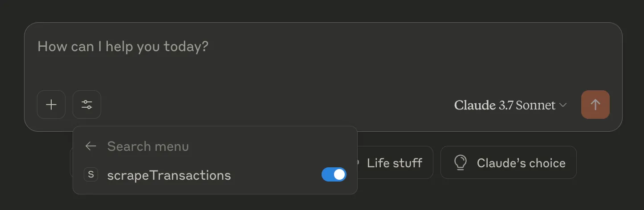
Task: Click the hidden suggestion chip left of menu
Action: click(71, 163)
